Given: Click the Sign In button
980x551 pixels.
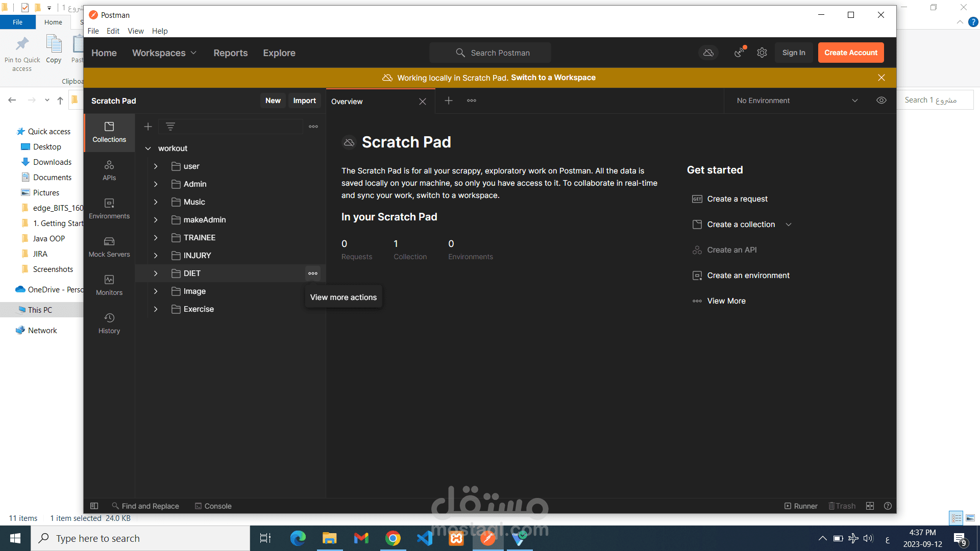Looking at the screenshot, I should 794,53.
